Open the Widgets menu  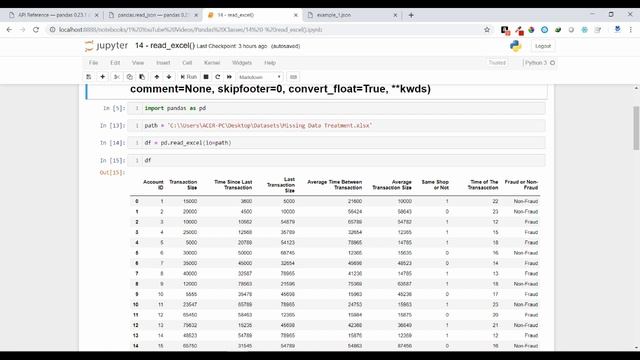coord(242,63)
